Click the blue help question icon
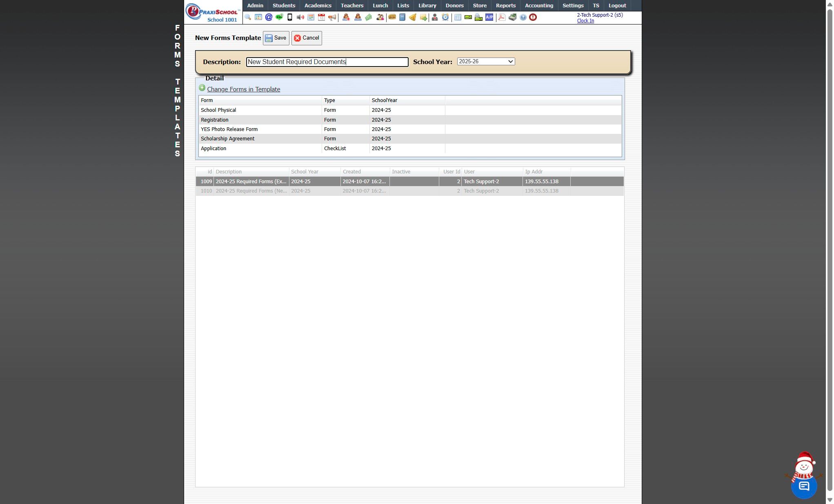This screenshot has width=834, height=504. (523, 17)
